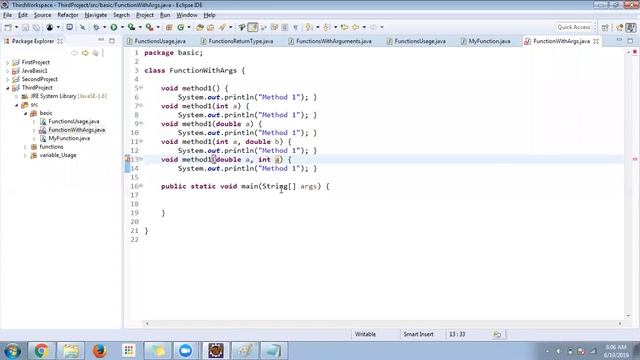Open the Source menu

point(42,15)
